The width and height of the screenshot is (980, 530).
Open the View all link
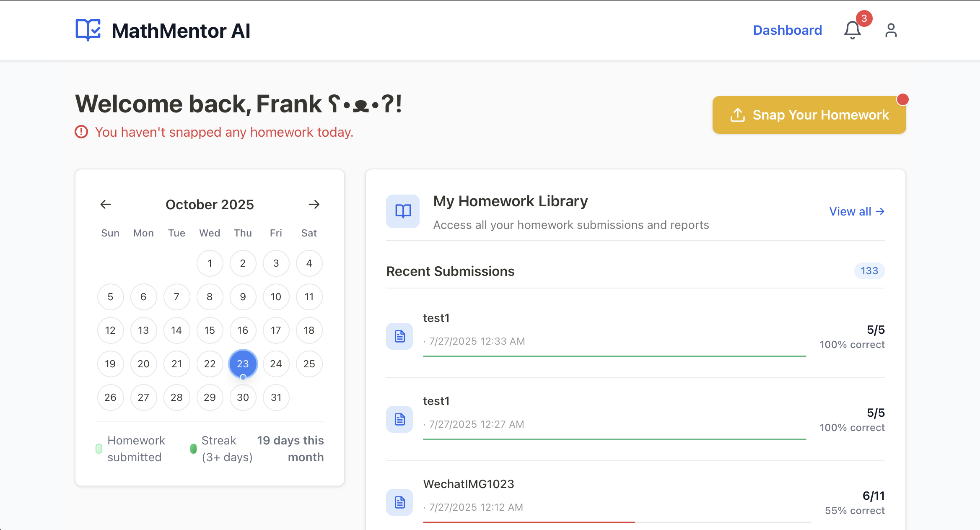point(856,211)
